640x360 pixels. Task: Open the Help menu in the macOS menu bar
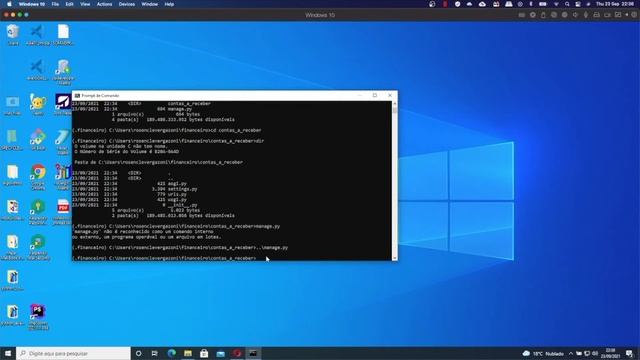(x=169, y=4)
